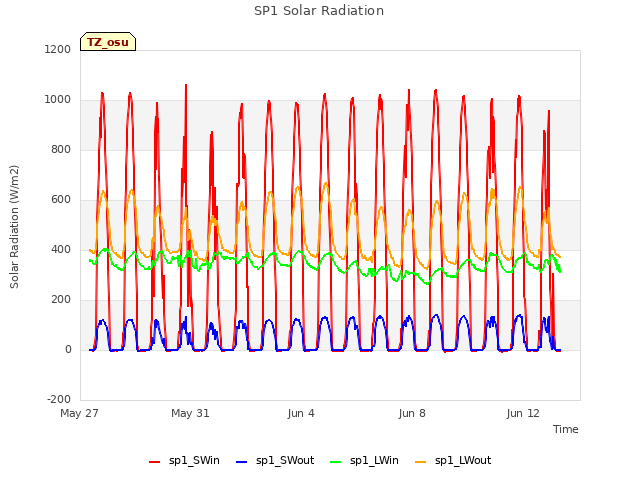640x480 pixels.
Task: Click the Solar Radiation (W/m2) axis title
Action: pyautogui.click(x=14, y=227)
